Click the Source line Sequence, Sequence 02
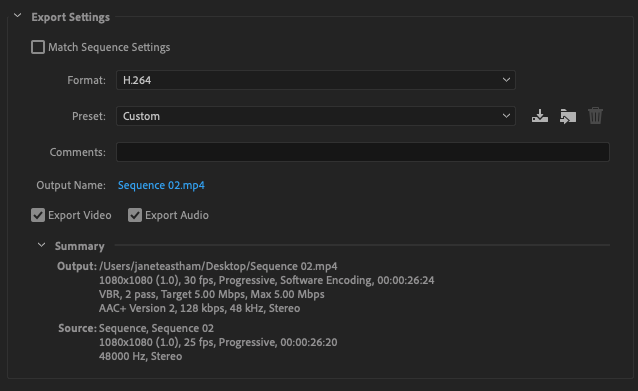This screenshot has width=638, height=391. pos(156,328)
